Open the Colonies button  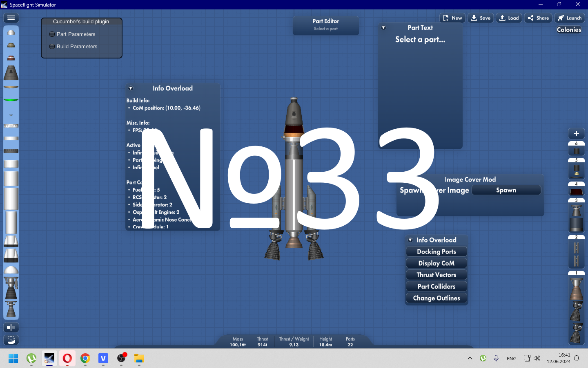pyautogui.click(x=569, y=30)
